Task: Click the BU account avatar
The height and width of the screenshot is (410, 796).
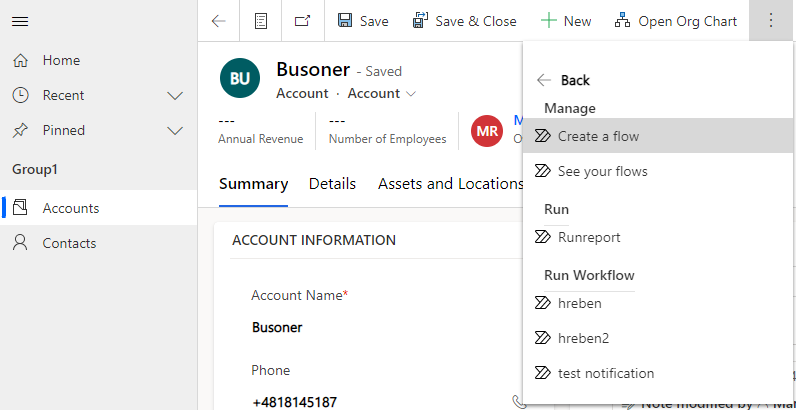Action: coord(240,78)
